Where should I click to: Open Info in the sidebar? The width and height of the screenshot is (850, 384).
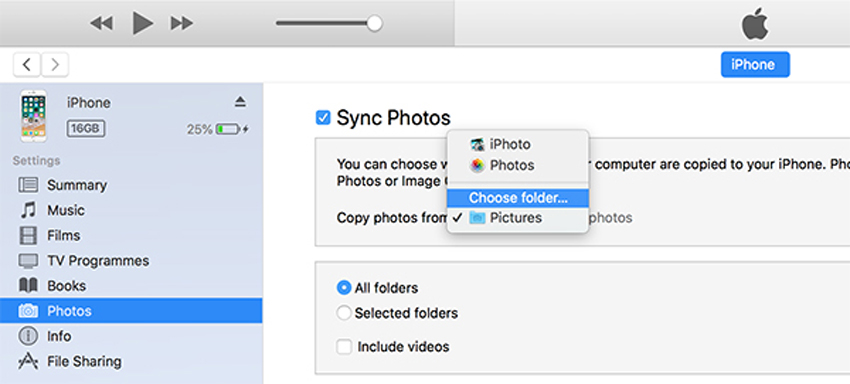[131, 336]
